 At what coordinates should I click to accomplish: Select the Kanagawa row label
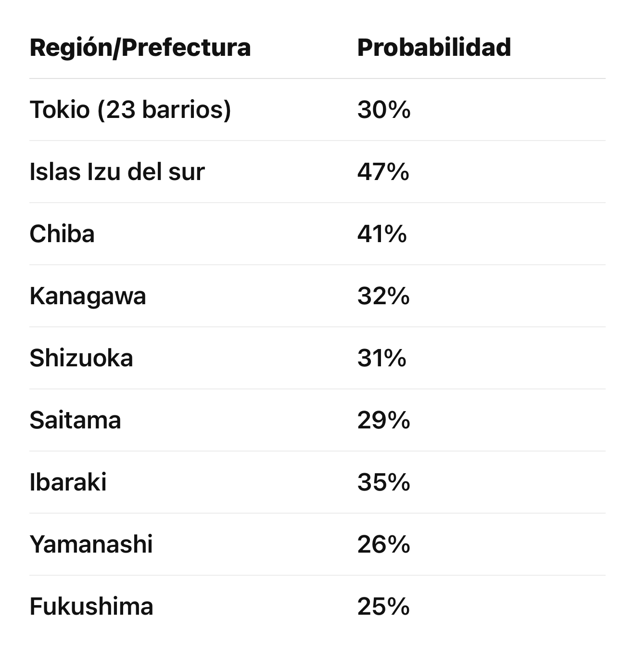88,296
